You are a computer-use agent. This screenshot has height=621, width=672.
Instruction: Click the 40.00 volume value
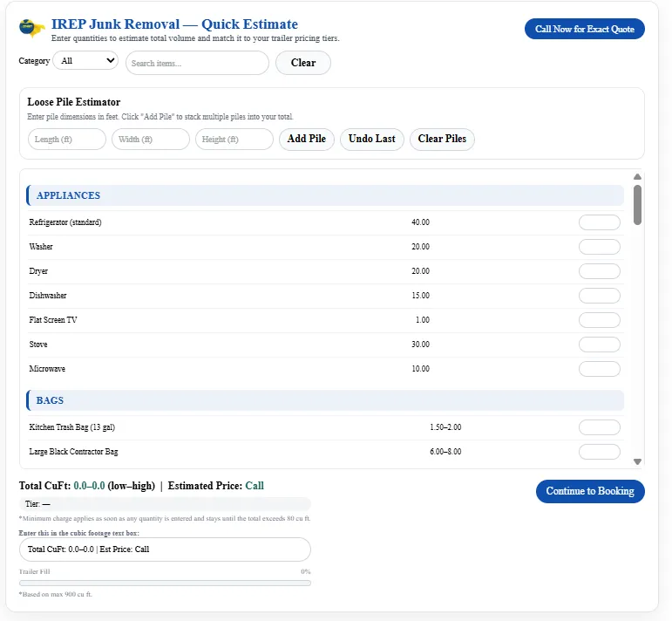[x=420, y=222]
